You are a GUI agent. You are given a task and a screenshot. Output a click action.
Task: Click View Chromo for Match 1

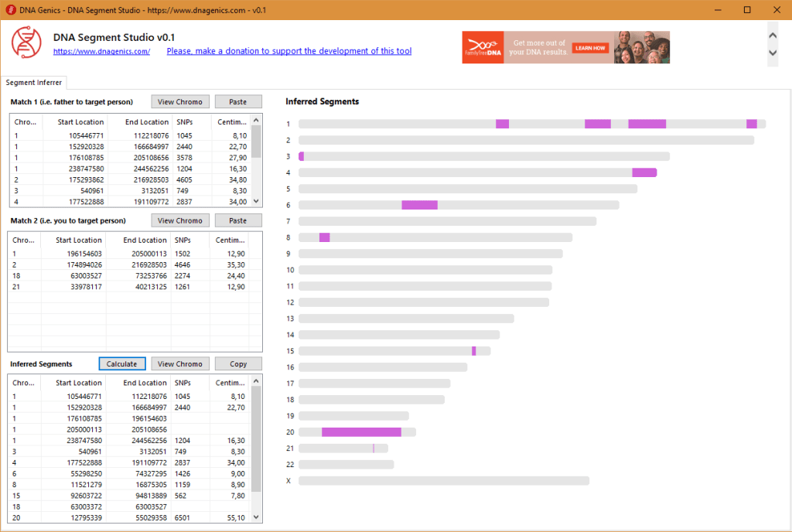coord(179,102)
